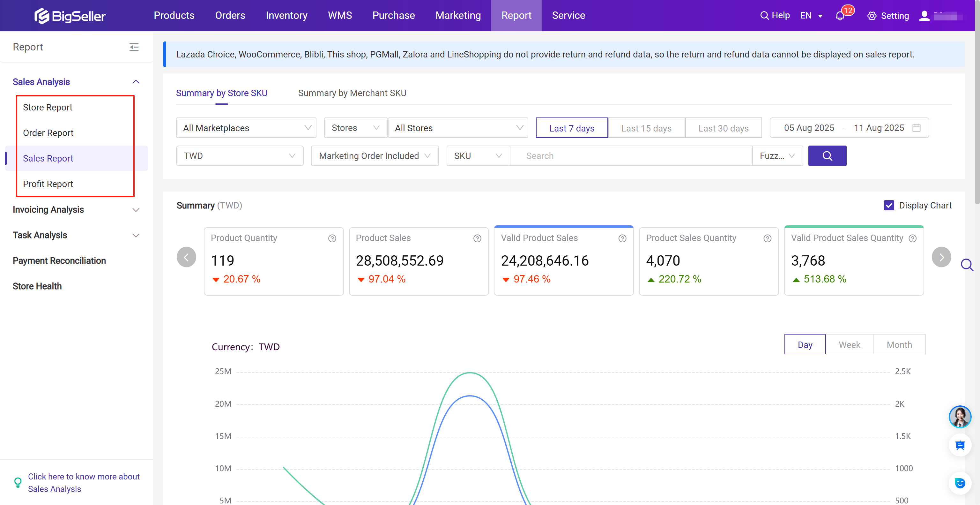
Task: Open the Purchase menu
Action: (393, 15)
